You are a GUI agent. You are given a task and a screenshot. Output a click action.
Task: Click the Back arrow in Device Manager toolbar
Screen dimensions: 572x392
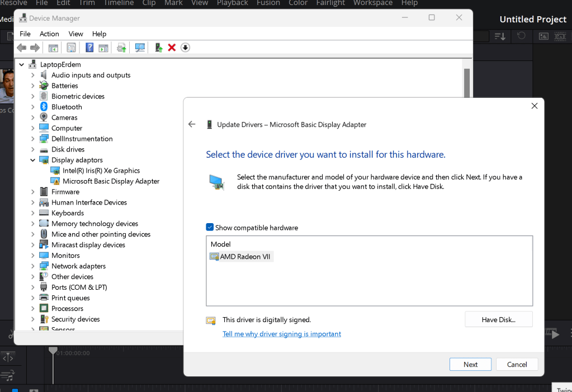pos(21,48)
